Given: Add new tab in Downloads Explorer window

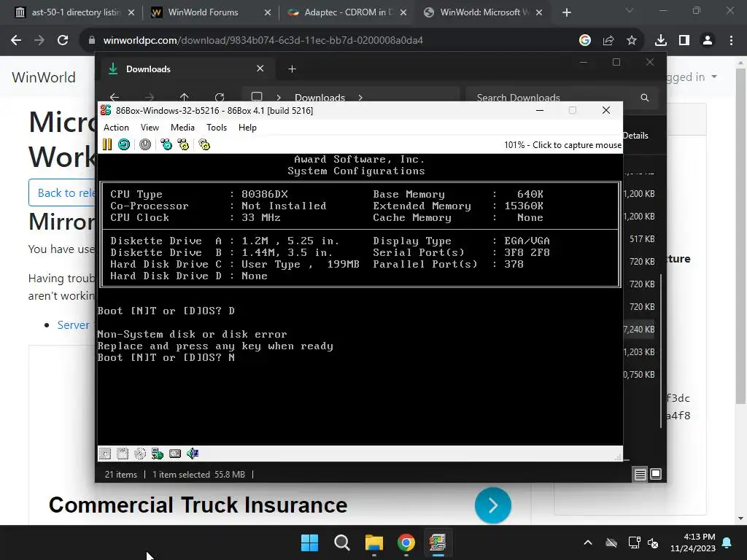Looking at the screenshot, I should coord(292,69).
